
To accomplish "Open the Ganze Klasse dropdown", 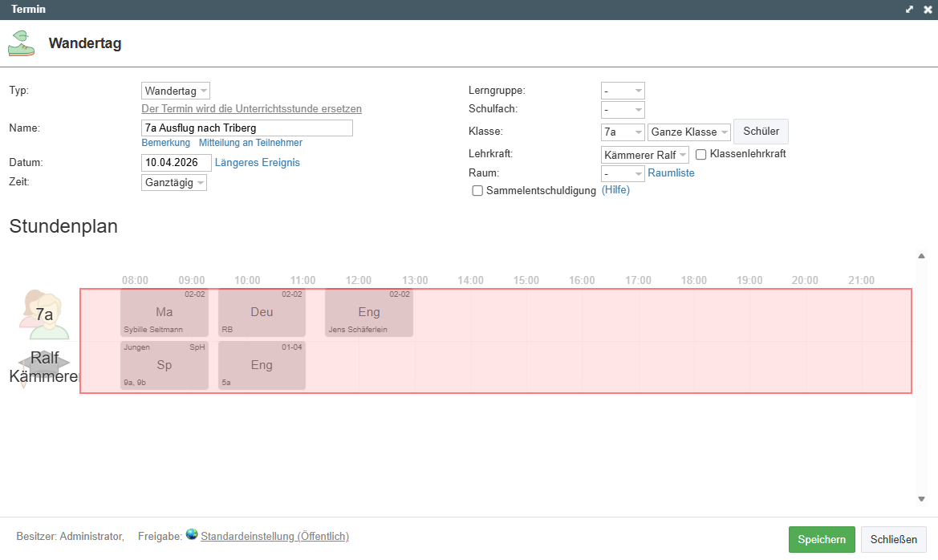I will (x=688, y=132).
